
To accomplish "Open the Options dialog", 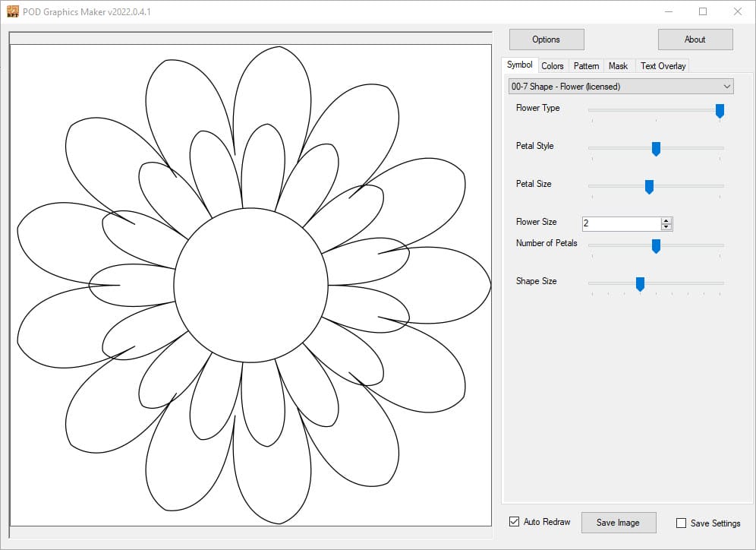I will (x=546, y=40).
